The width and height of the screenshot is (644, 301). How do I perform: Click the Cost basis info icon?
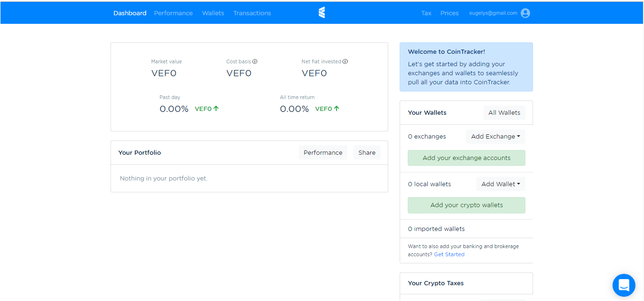click(x=255, y=61)
